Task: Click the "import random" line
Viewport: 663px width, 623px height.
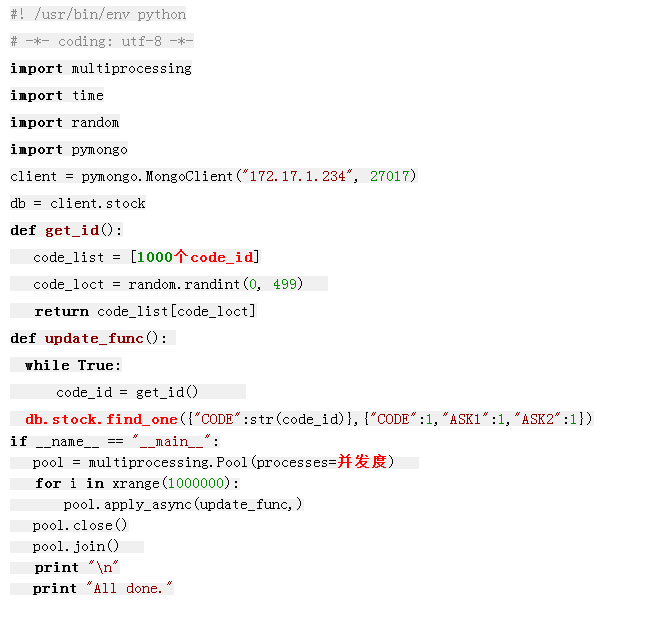Action: point(65,122)
